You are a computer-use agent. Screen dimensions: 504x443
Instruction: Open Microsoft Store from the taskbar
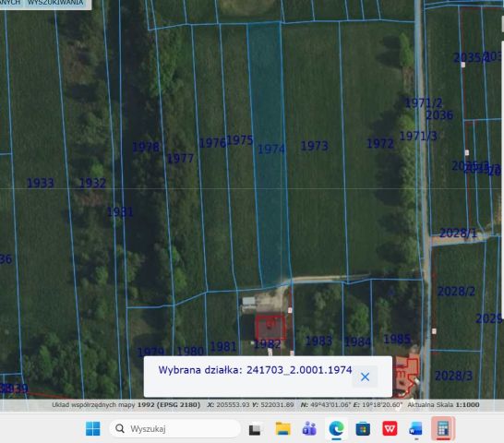click(x=363, y=429)
